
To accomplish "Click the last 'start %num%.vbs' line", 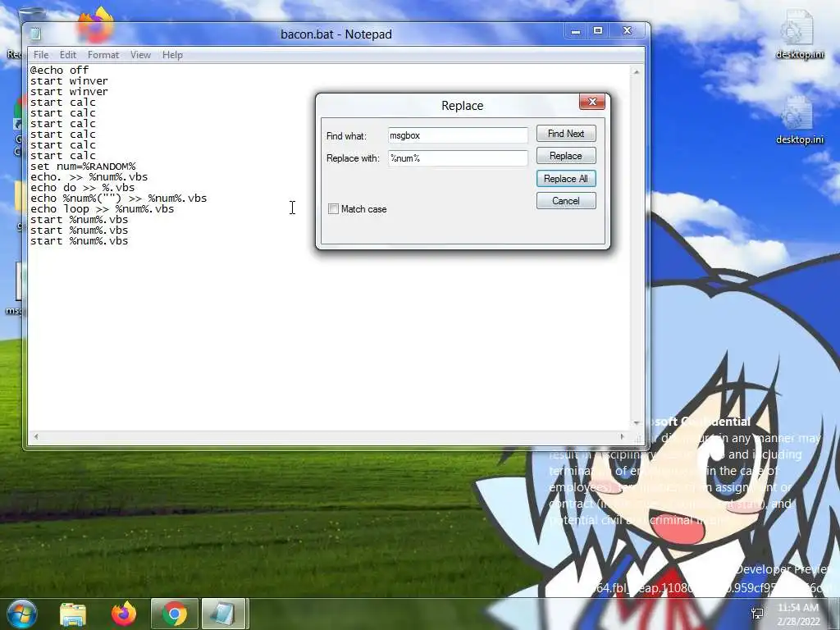I will pos(80,241).
